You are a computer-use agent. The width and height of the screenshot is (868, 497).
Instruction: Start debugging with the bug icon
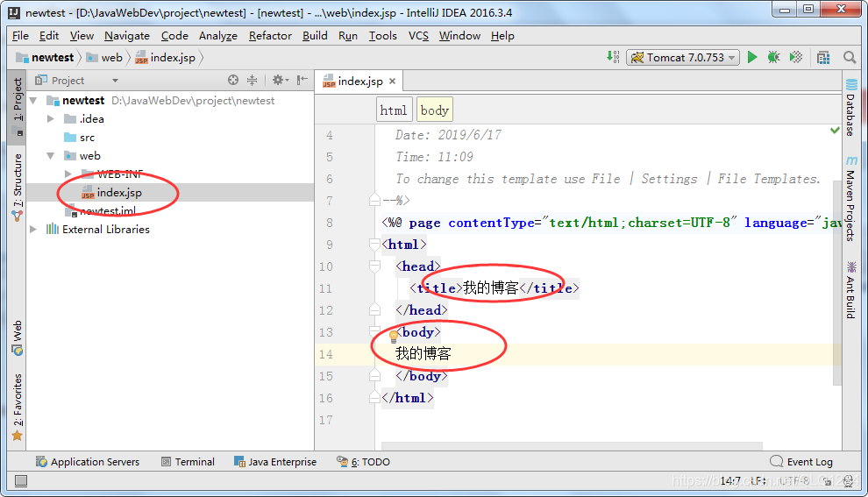(773, 57)
